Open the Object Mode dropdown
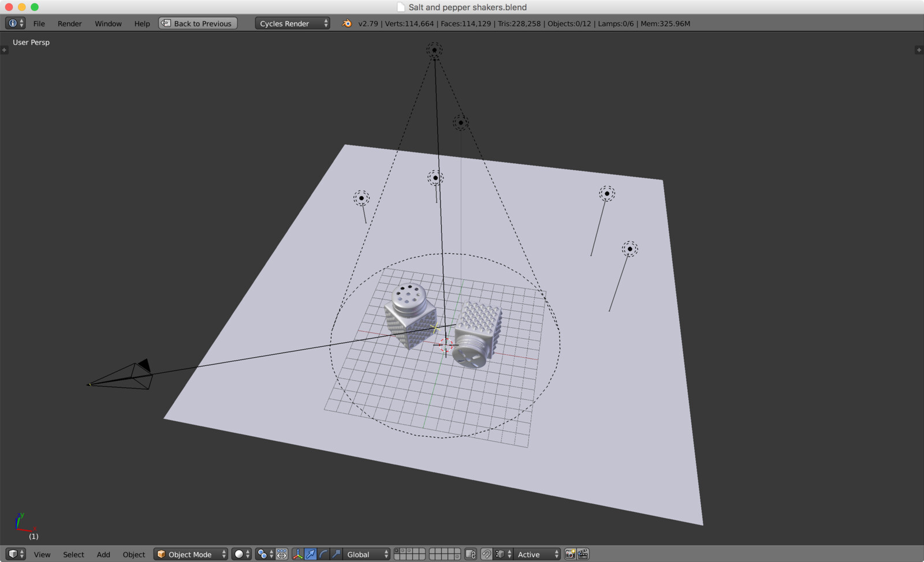Viewport: 924px width, 562px height. (191, 554)
